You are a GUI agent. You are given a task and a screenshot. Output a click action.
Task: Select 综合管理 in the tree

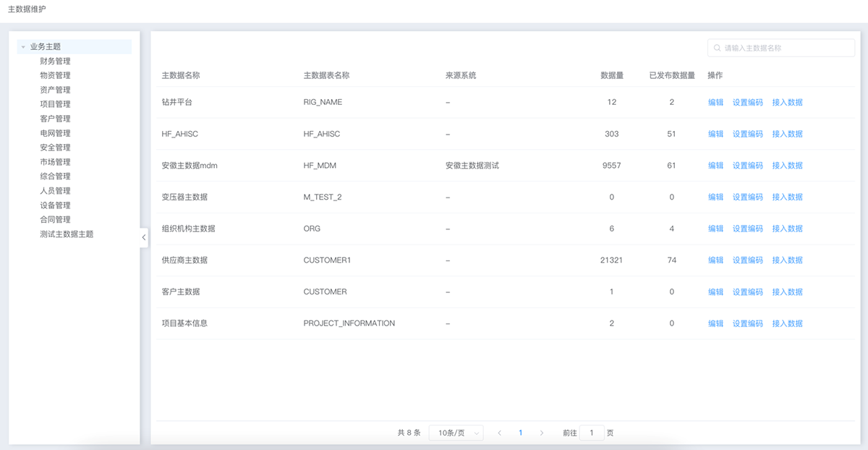(55, 177)
